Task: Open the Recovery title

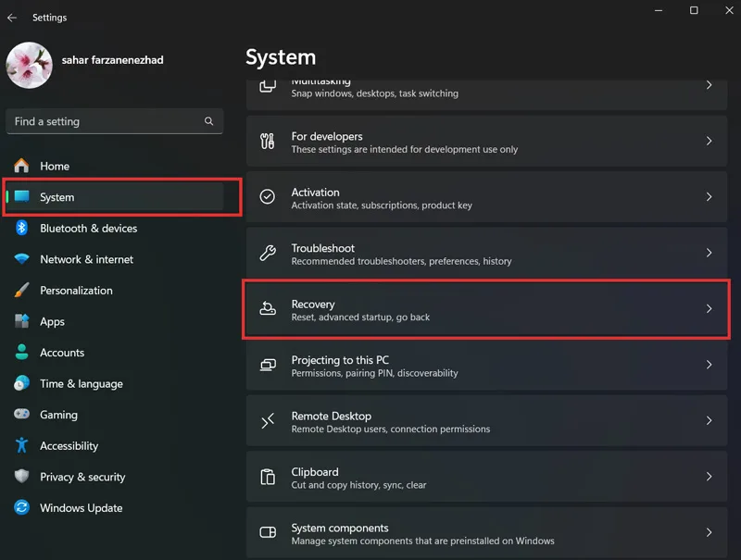Action: (313, 305)
